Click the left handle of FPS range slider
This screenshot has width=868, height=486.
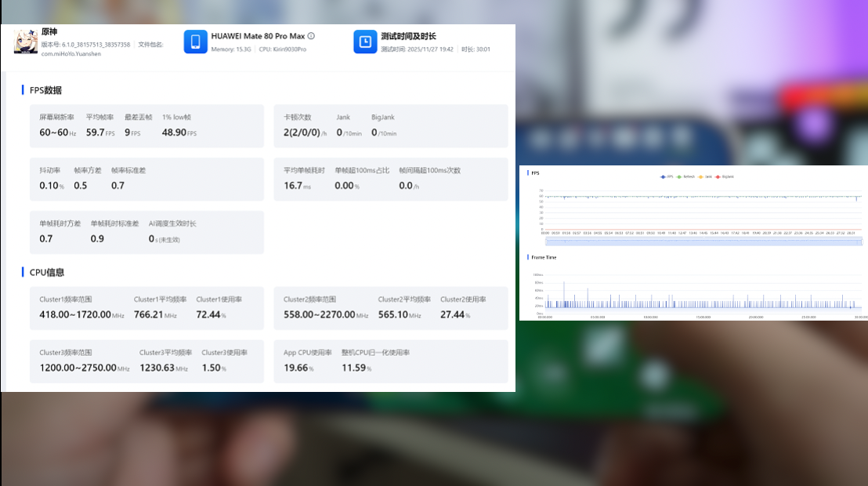[546, 241]
